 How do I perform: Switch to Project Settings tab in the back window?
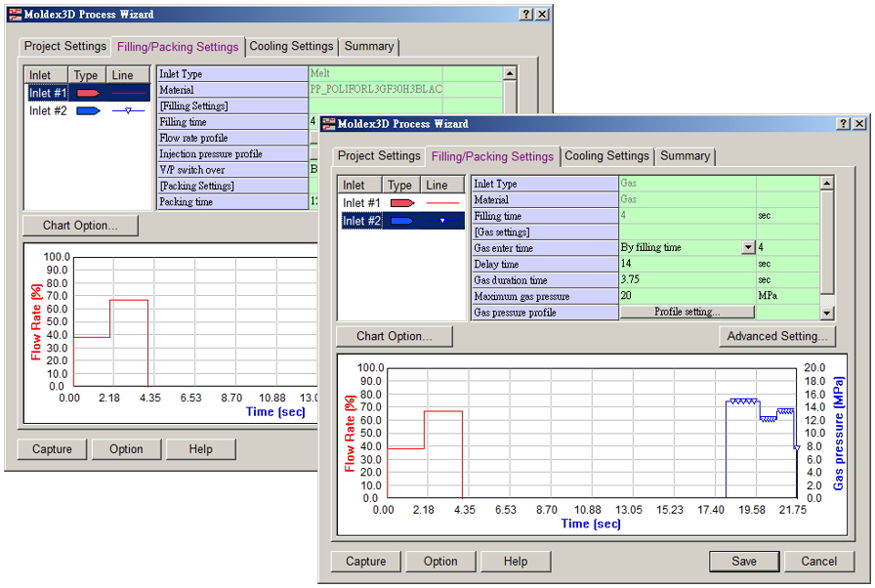point(64,46)
